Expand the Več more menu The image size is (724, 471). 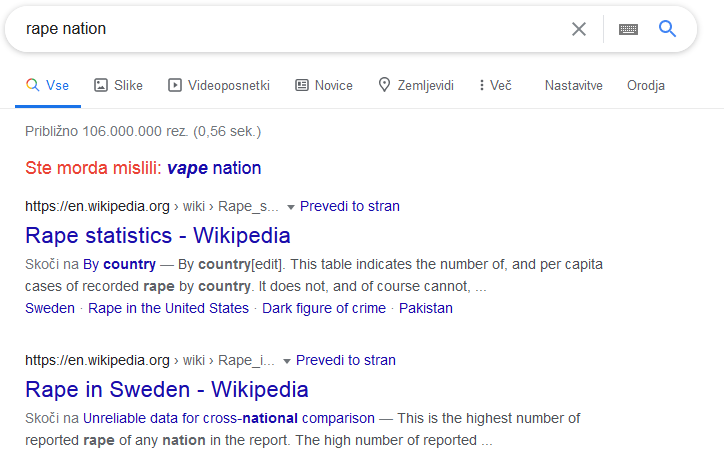point(495,85)
